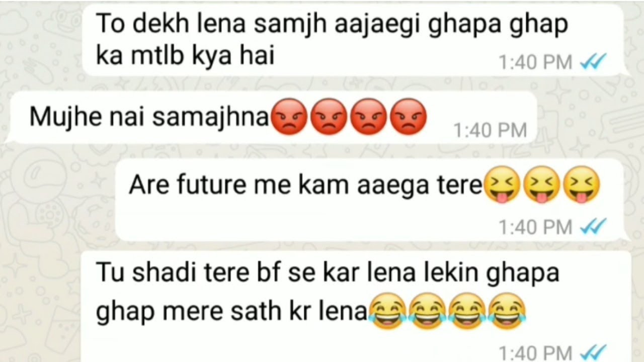
Task: Click the 1:40 PM timestamp on 'ka mtlb kya hai' message
Action: pyautogui.click(x=535, y=62)
